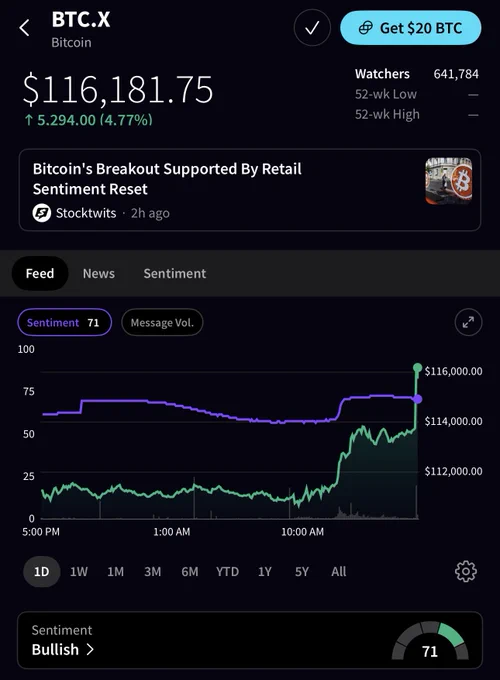
Task: Click the Stocktwits source logo icon
Action: (42, 213)
